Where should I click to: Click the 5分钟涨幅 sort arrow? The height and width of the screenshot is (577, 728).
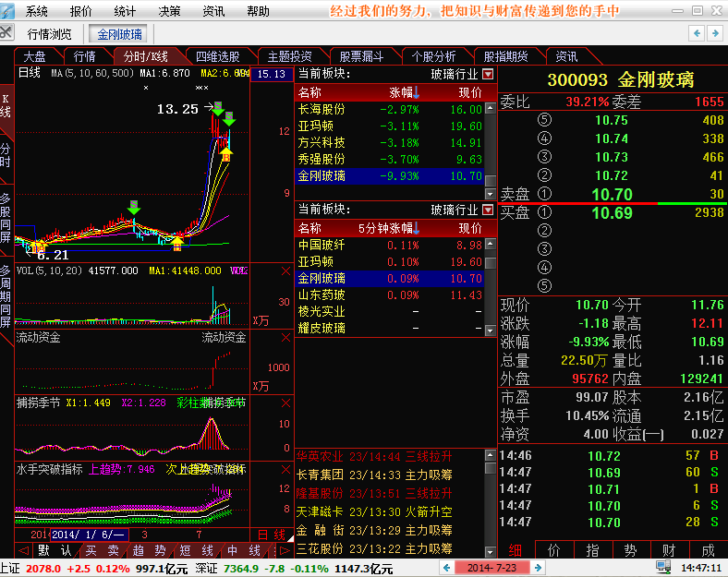pyautogui.click(x=417, y=228)
